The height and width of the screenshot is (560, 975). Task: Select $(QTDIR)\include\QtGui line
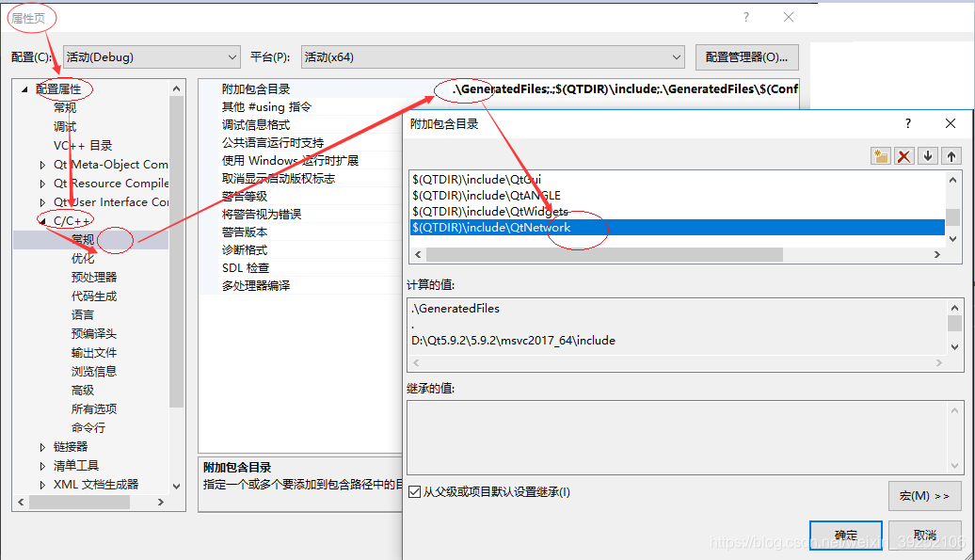coord(477,180)
